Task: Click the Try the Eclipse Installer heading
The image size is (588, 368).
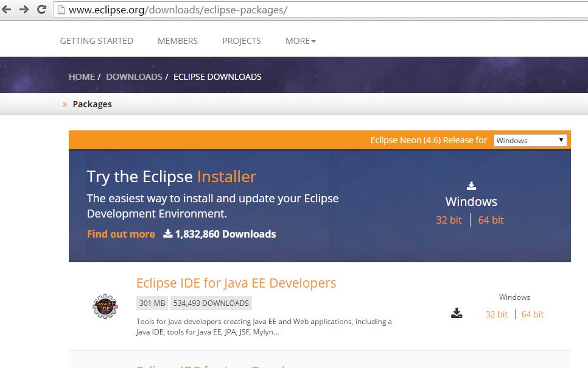Action: pyautogui.click(x=172, y=177)
